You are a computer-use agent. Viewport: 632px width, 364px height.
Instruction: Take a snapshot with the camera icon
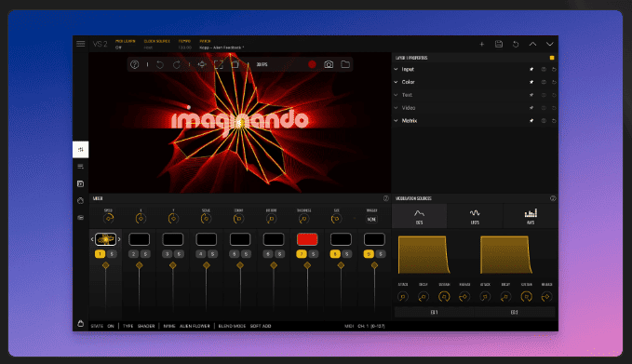click(329, 64)
